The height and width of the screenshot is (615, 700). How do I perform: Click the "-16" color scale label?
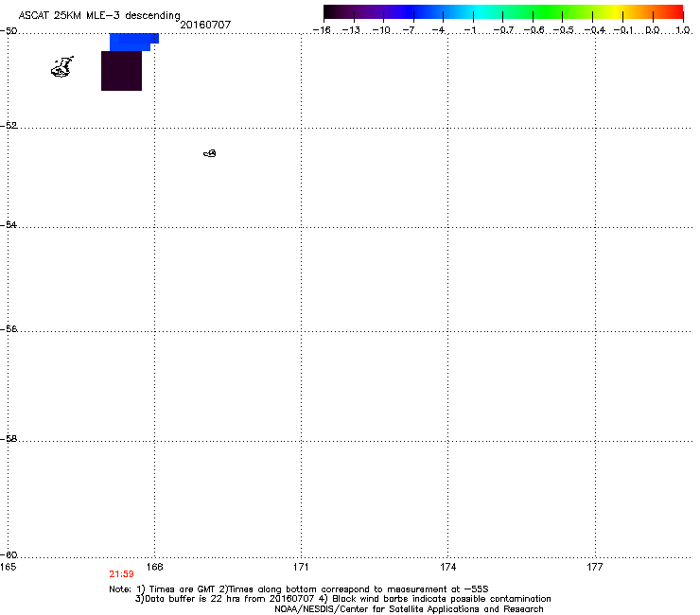pos(322,30)
